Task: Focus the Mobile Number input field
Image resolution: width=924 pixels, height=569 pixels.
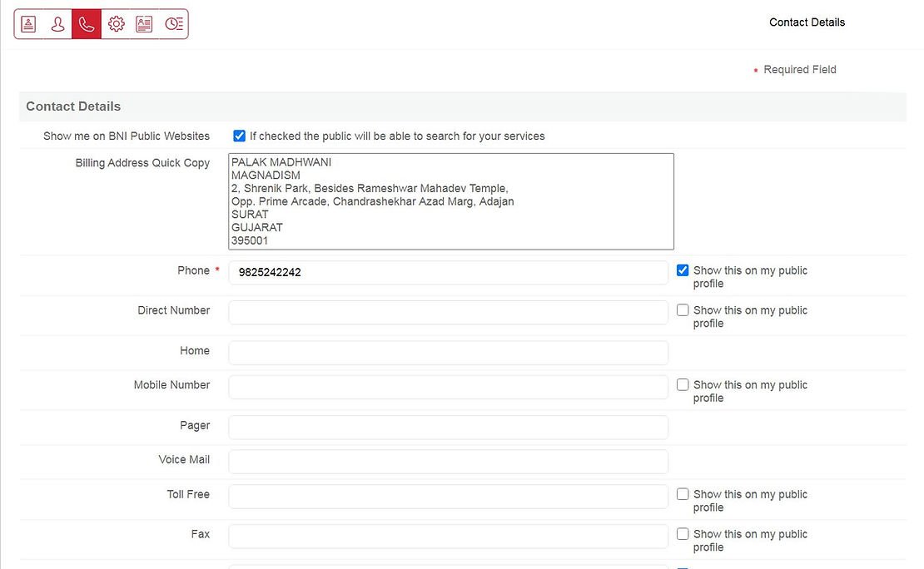Action: point(448,387)
